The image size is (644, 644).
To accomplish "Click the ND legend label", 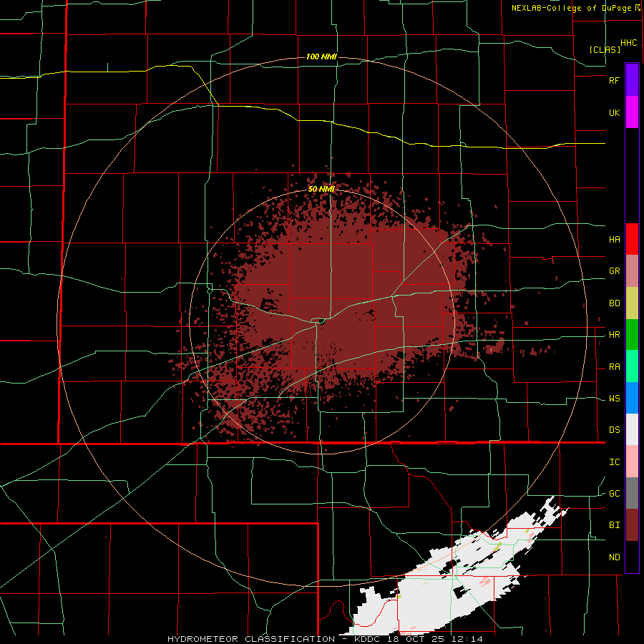I will point(614,557).
